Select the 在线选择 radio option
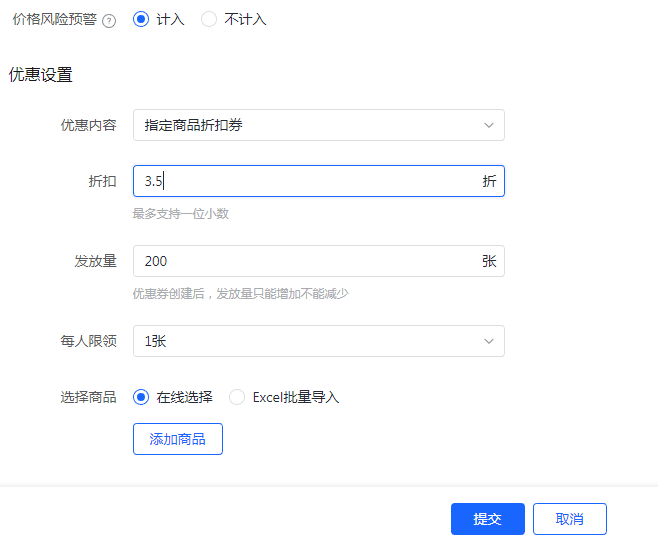The image size is (658, 546). (141, 397)
